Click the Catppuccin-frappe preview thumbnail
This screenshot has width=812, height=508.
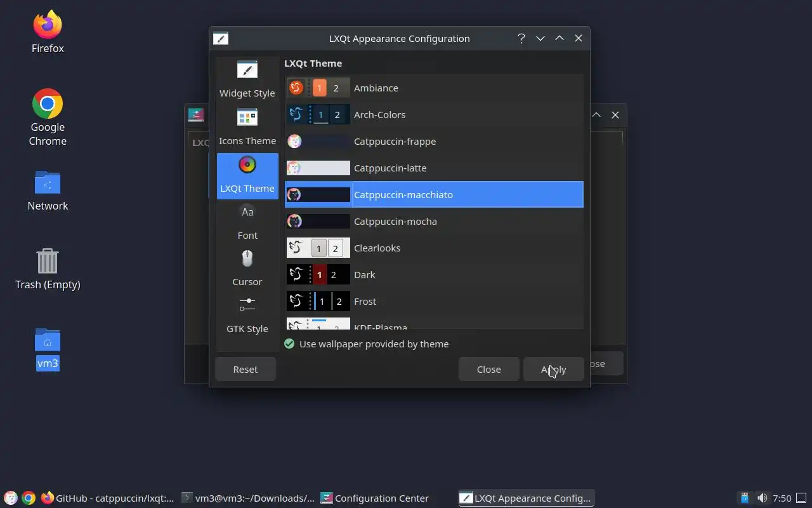point(318,142)
